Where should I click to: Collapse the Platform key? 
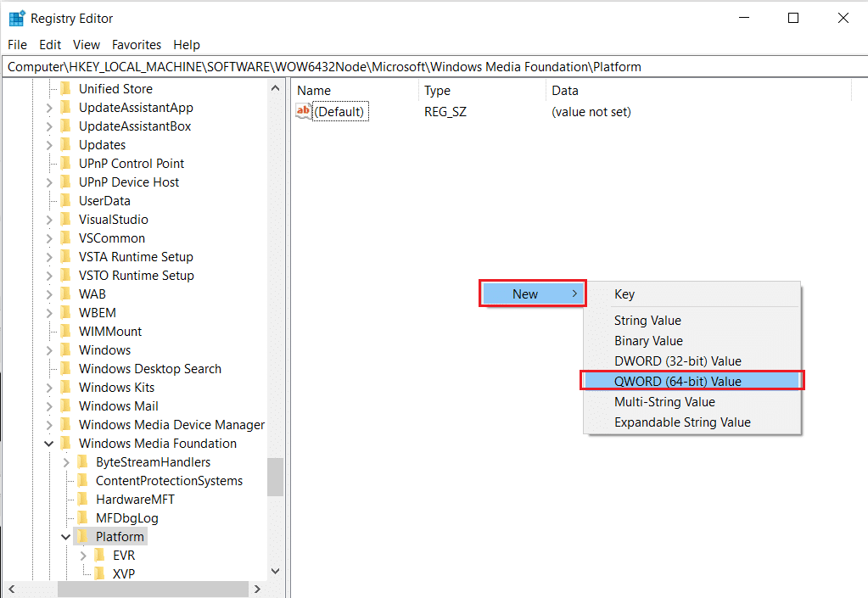click(x=66, y=537)
